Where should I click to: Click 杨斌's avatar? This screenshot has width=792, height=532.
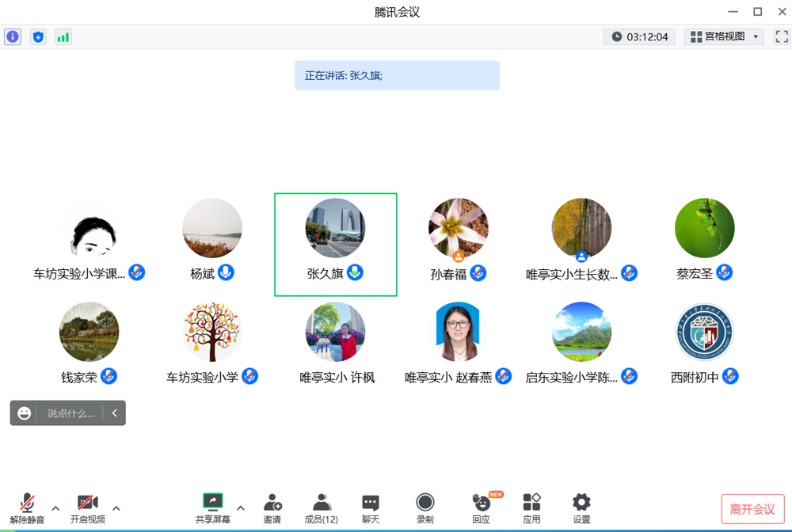click(x=212, y=228)
